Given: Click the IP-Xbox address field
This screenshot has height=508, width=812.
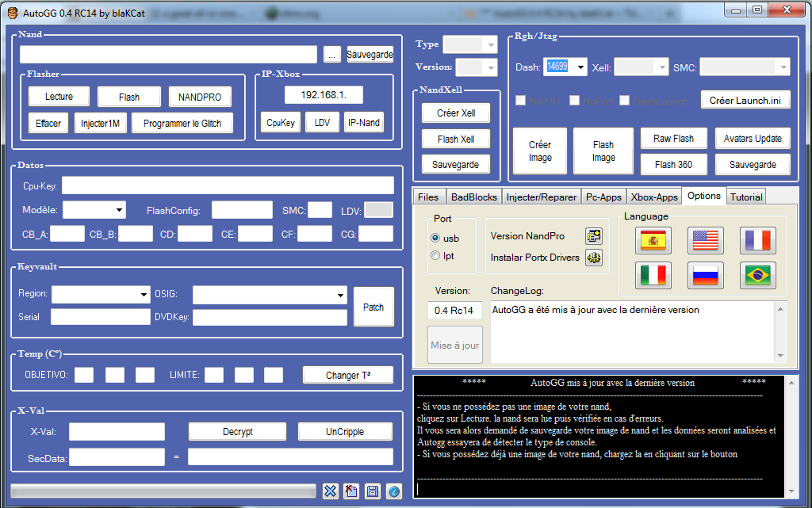Looking at the screenshot, I should (324, 95).
